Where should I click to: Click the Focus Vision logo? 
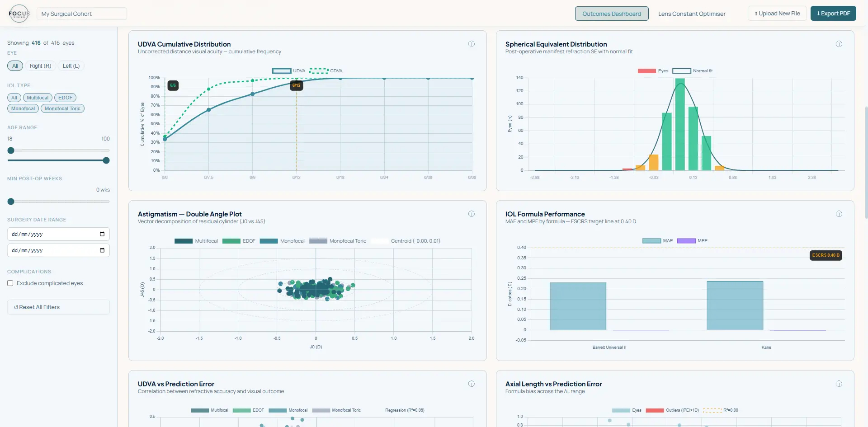click(x=19, y=14)
